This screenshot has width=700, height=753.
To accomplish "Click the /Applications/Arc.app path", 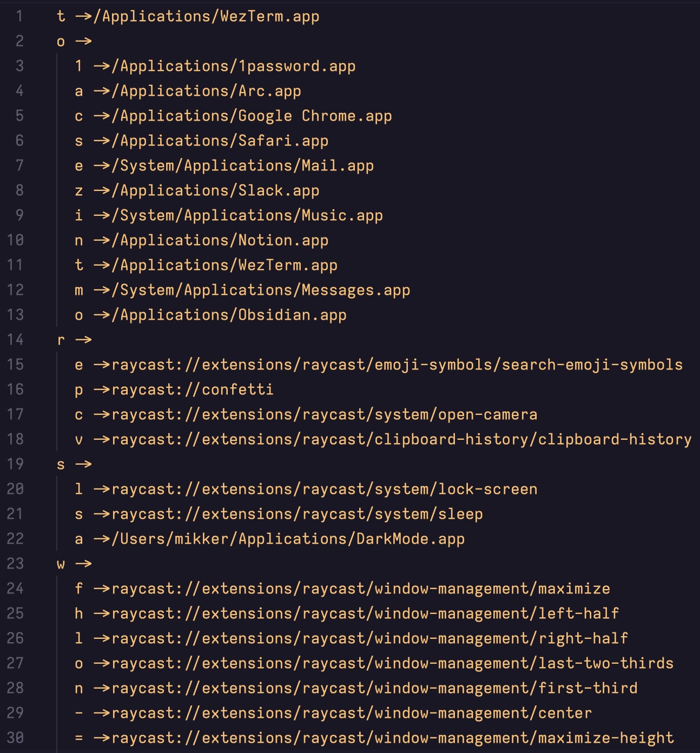I will click(206, 91).
